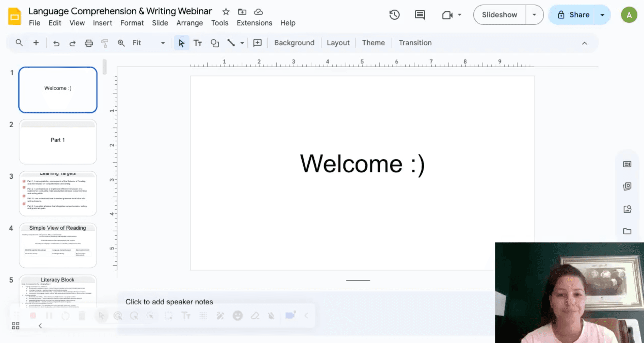Select the Simple View of Reading slide thumbnail
The image size is (644, 343).
tap(58, 245)
